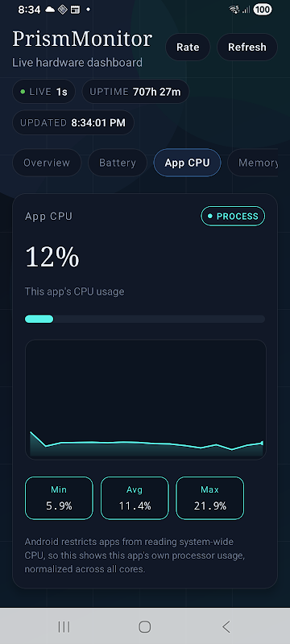Go to the Memory tab
This screenshot has width=290, height=644.
tap(255, 163)
